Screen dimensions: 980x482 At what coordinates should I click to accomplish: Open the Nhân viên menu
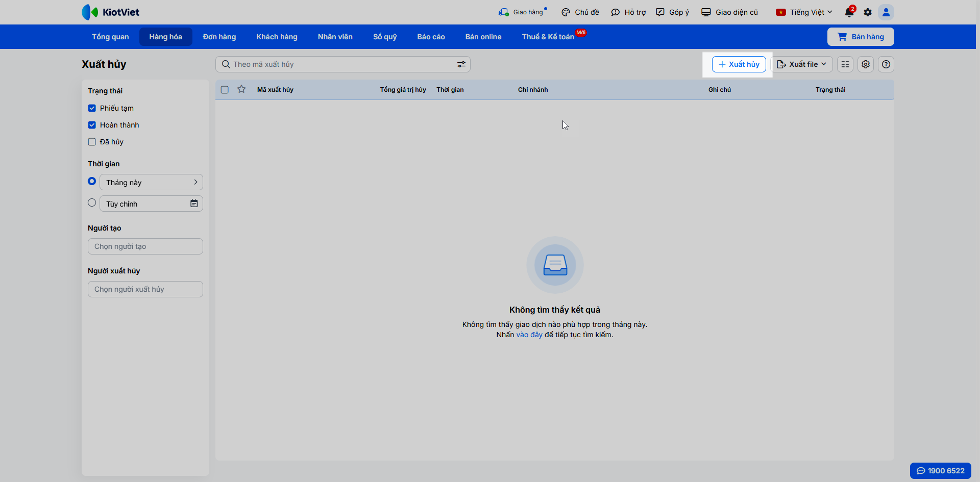click(335, 37)
